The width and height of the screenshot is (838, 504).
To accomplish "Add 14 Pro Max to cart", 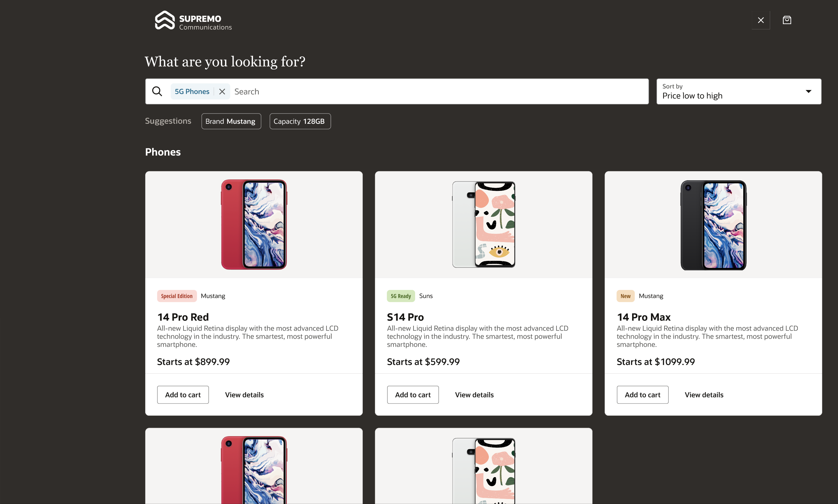I will (642, 395).
